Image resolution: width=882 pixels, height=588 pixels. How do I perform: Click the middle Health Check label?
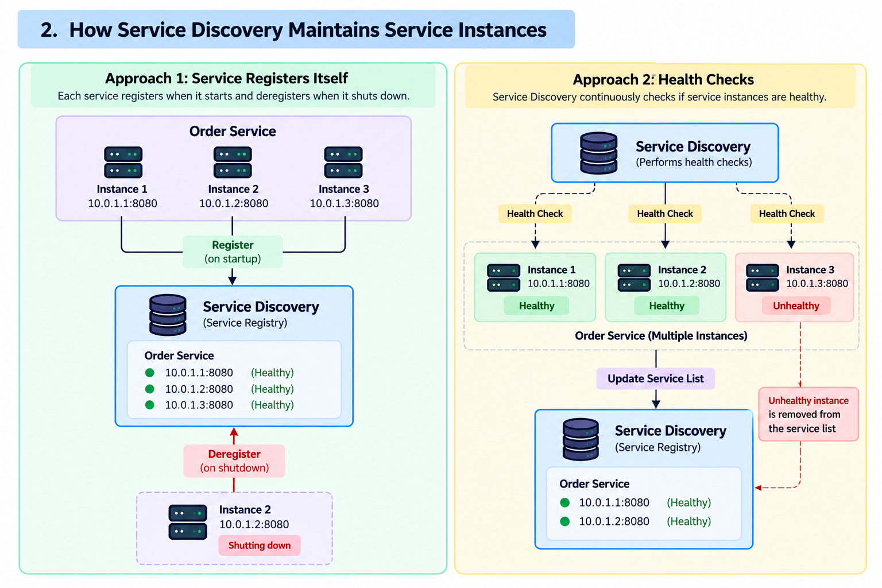(665, 214)
